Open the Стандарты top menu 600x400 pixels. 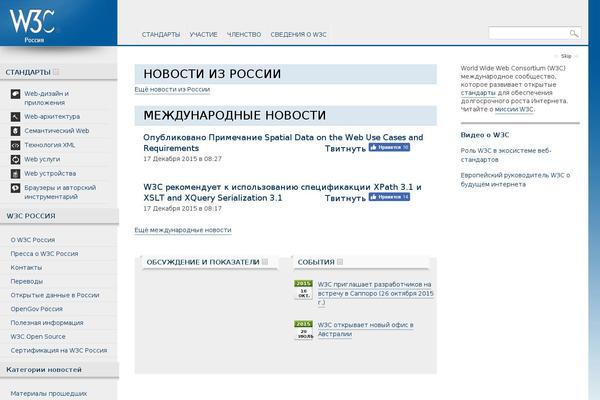[x=161, y=34]
